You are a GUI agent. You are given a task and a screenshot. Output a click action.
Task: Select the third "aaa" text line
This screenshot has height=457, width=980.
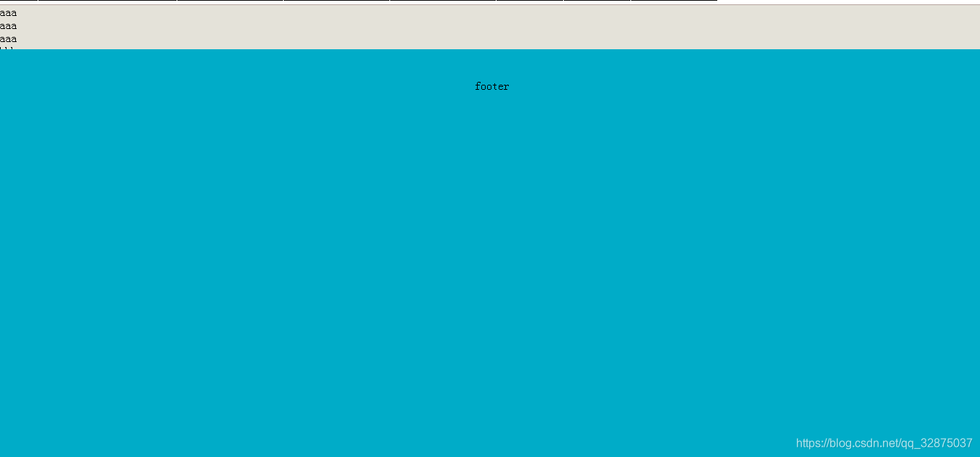pos(9,39)
